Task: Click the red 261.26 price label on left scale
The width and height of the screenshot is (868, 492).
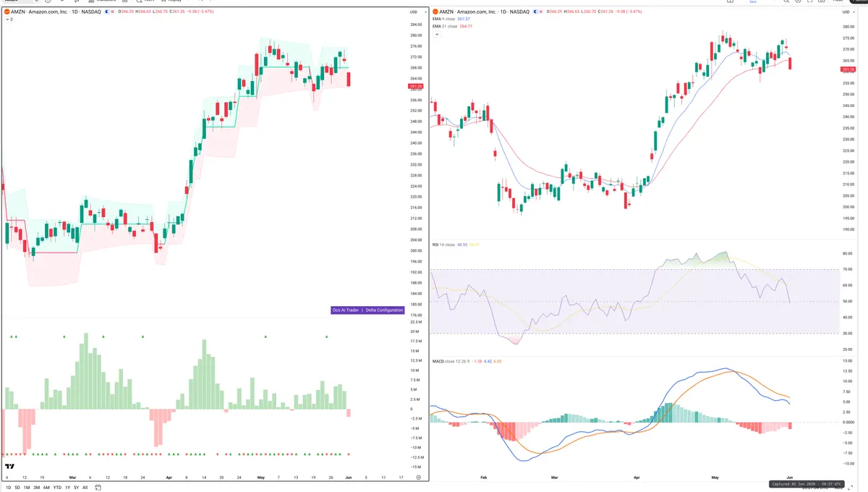Action: pyautogui.click(x=417, y=86)
